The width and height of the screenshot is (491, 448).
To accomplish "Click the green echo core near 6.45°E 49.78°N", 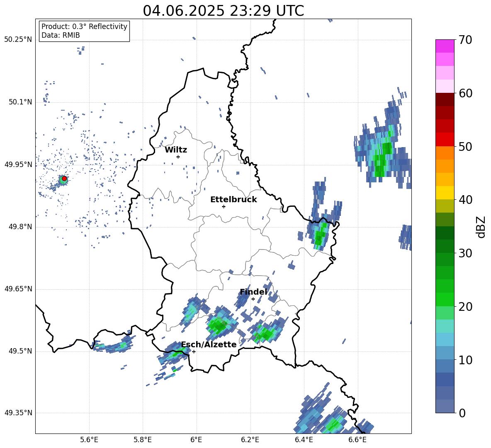I will coord(320,235).
